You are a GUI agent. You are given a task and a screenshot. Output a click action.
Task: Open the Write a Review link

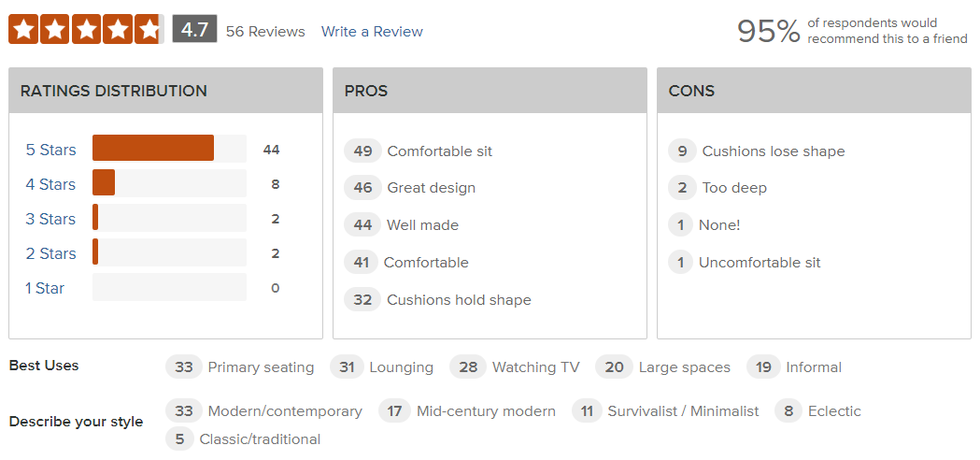[x=372, y=32]
